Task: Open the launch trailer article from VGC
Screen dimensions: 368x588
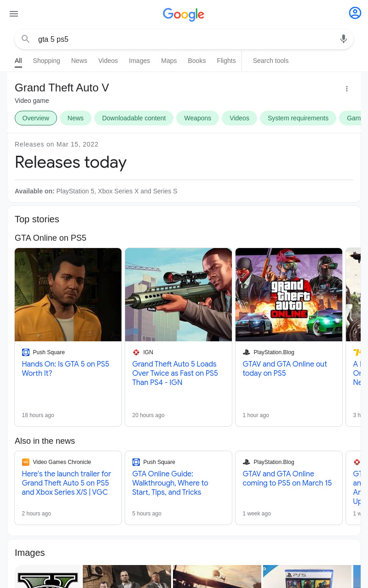Action: click(66, 483)
